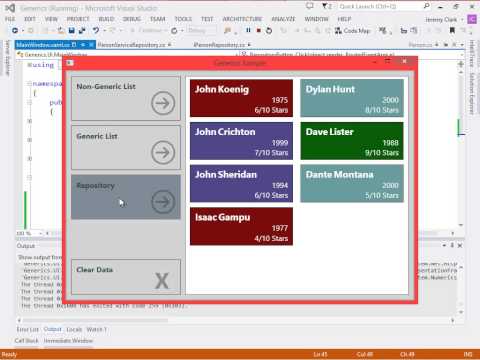
Task: Open the VIEW menu
Action: point(51,19)
